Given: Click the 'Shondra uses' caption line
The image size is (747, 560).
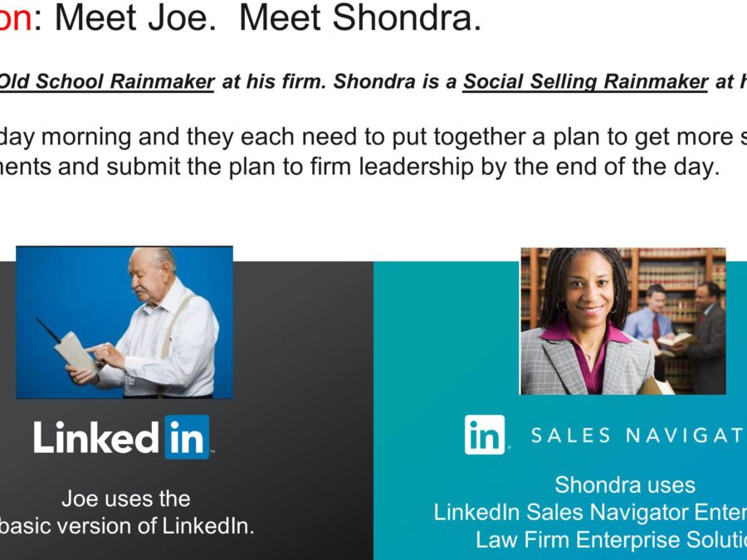Looking at the screenshot, I should [625, 485].
